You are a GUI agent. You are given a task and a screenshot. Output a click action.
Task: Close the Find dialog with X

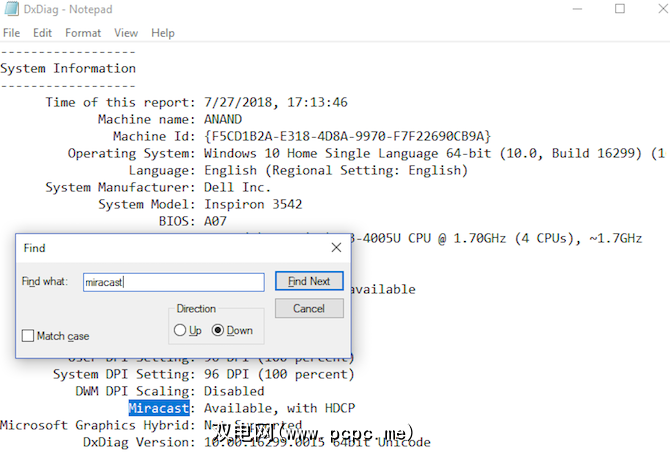click(x=336, y=247)
